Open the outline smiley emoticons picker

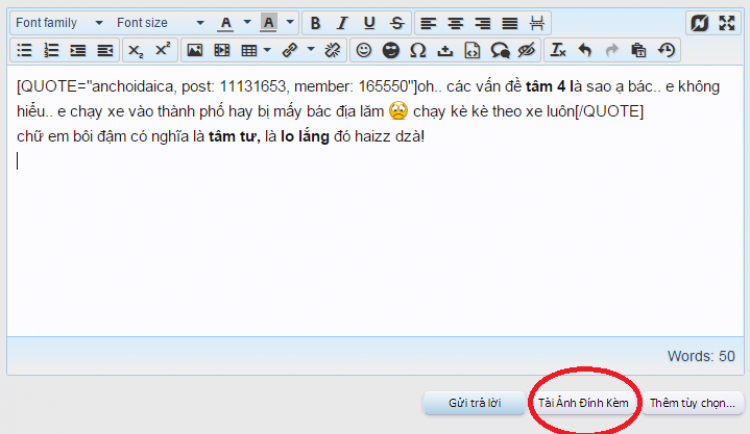click(364, 50)
